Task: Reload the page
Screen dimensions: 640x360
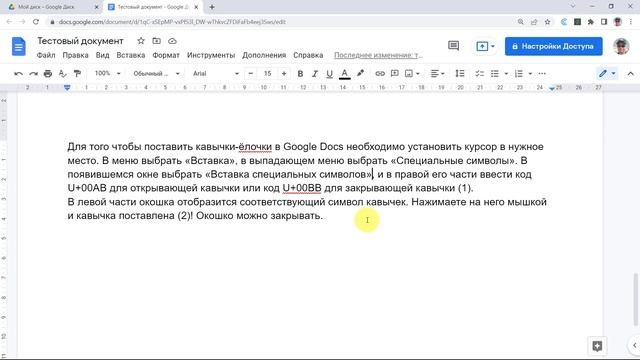Action: pyautogui.click(x=36, y=22)
